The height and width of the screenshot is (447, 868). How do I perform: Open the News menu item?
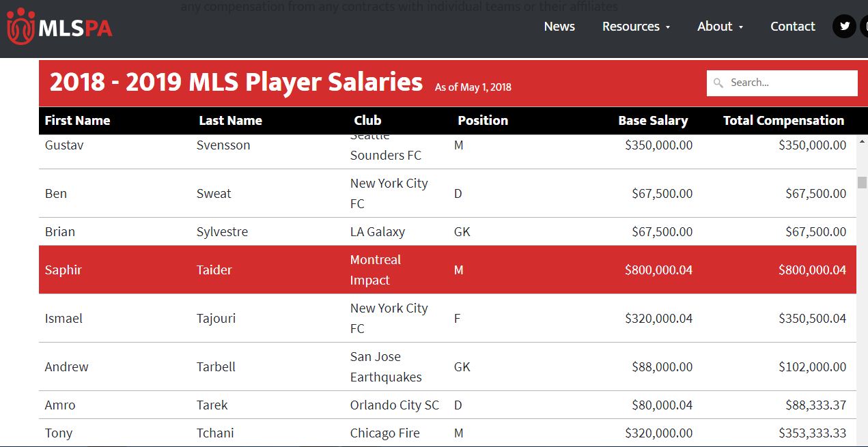click(x=559, y=27)
